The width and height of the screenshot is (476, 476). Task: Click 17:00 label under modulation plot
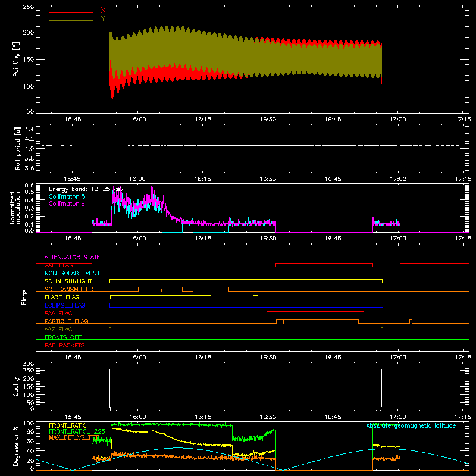[397, 239]
